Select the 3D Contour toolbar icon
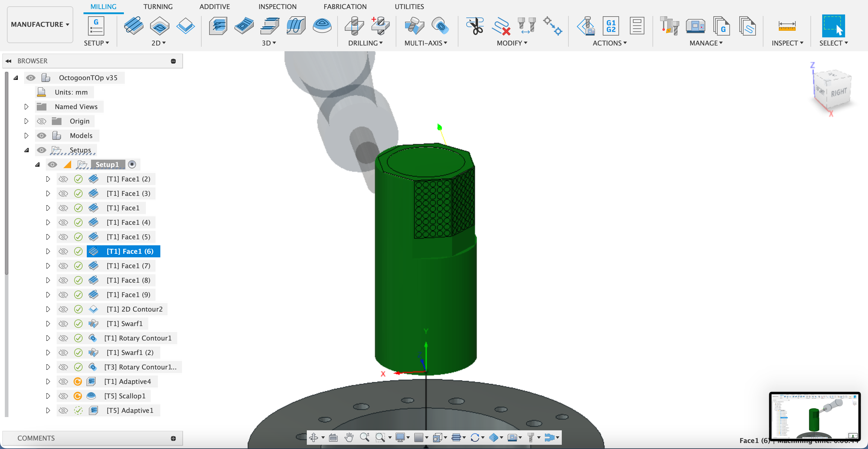The height and width of the screenshot is (449, 868). (x=296, y=26)
